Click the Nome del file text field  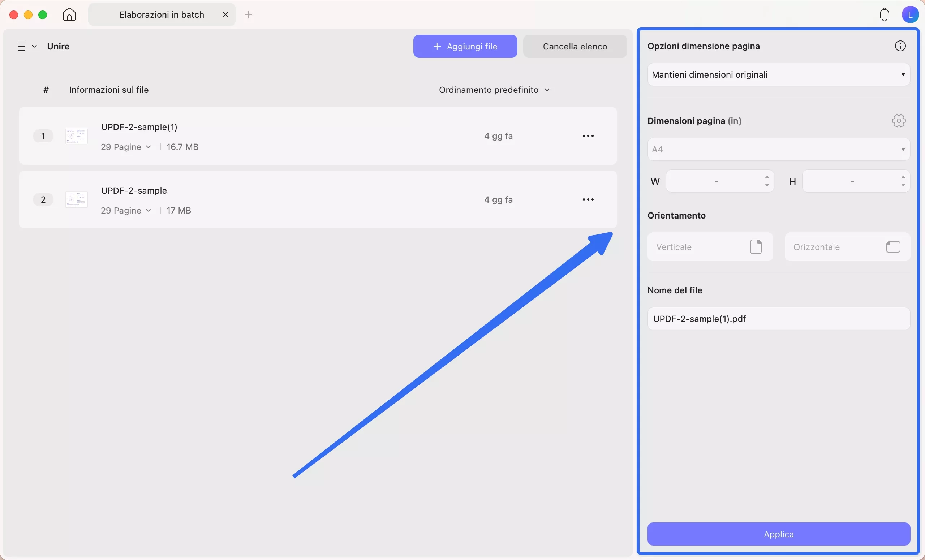point(778,319)
